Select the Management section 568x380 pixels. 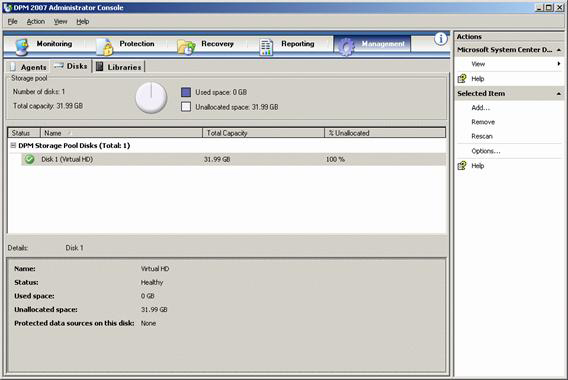(372, 44)
